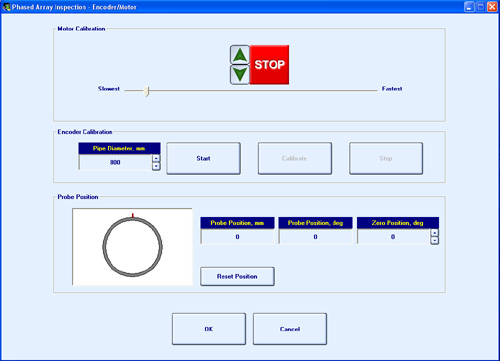Confirm with the OK button
Screen dimensions: 500x361
coord(209,329)
